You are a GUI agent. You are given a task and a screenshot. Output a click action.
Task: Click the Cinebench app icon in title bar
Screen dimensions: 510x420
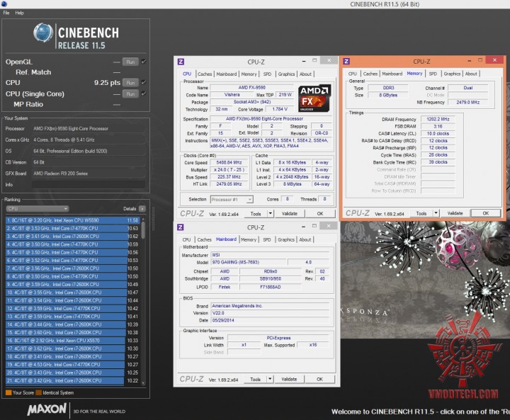click(4, 4)
